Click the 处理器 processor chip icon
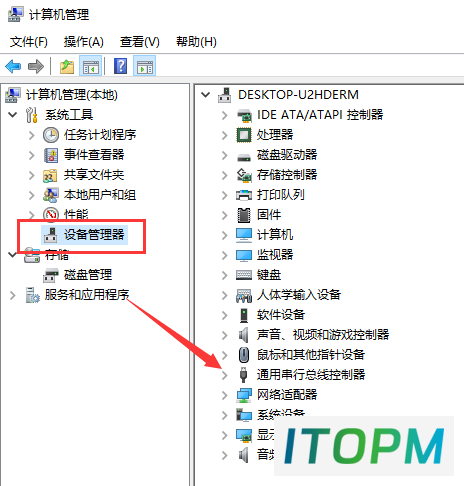 pos(244,135)
